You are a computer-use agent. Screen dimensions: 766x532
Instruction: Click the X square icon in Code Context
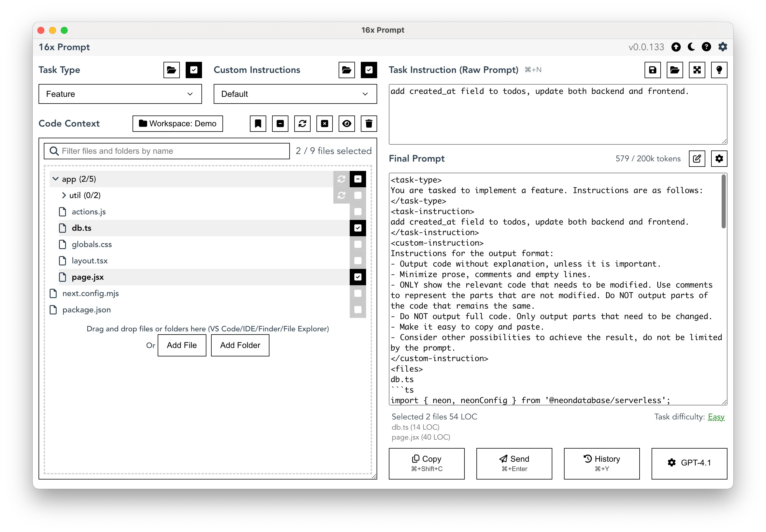click(x=325, y=124)
